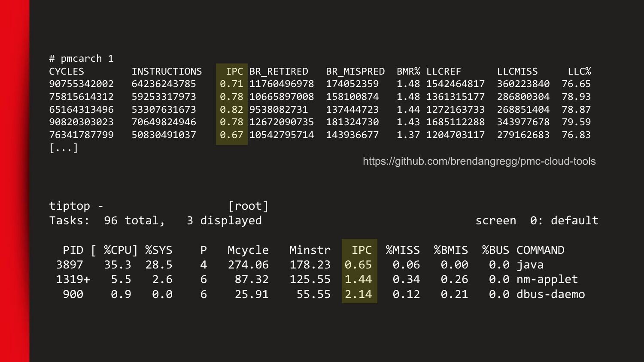Click the highlighted IPC header in pmcarch output
This screenshot has width=644, height=362.
click(x=234, y=71)
